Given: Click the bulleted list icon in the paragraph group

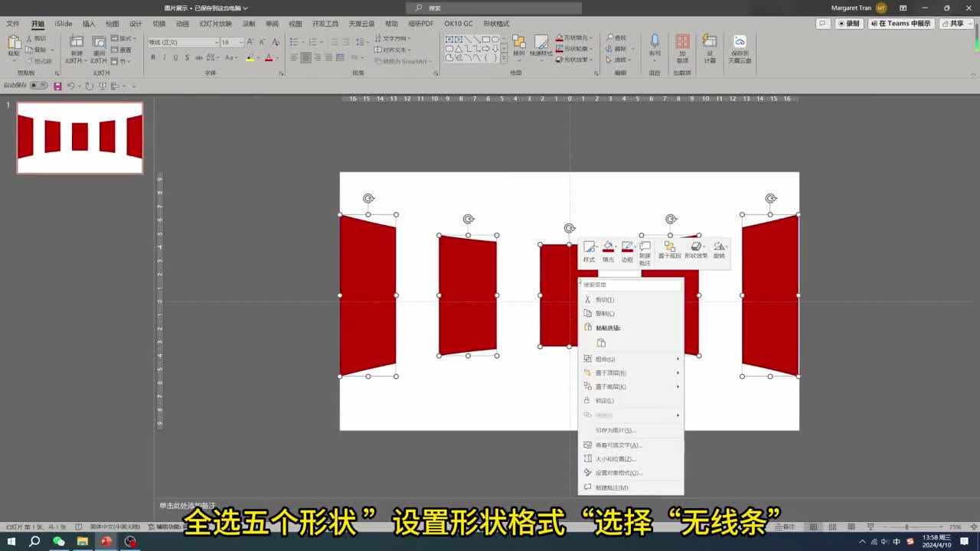Looking at the screenshot, I should coord(293,41).
